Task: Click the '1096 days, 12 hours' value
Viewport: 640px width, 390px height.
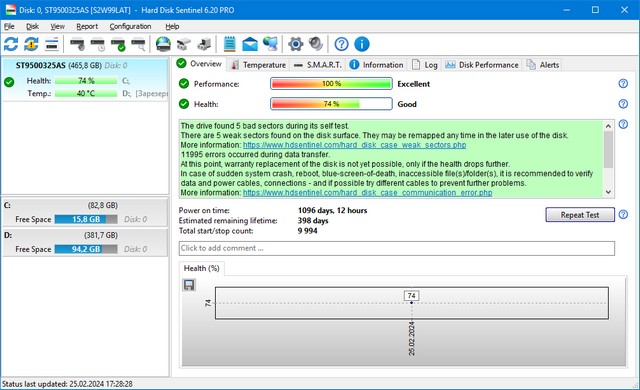Action: tap(332, 211)
